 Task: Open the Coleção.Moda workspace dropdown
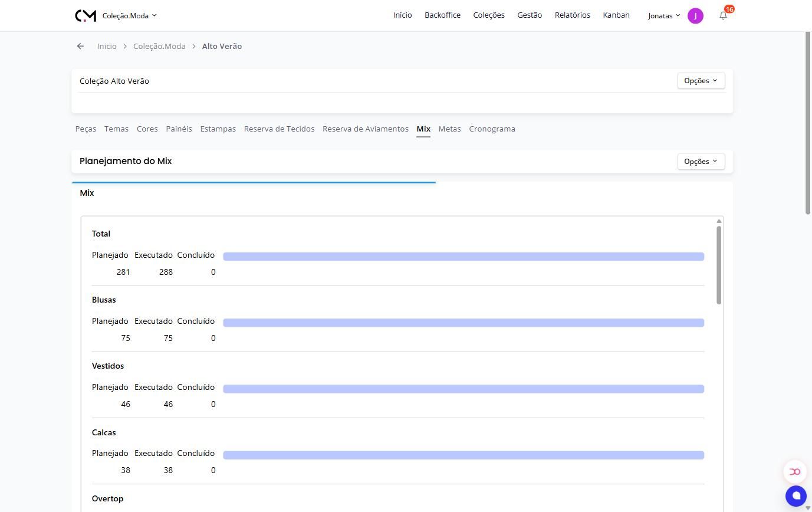click(x=130, y=16)
